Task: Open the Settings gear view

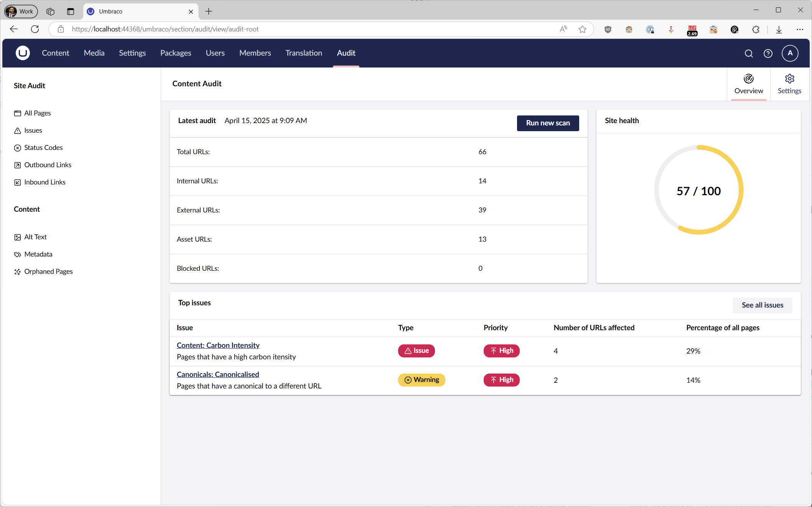Action: 789,84
